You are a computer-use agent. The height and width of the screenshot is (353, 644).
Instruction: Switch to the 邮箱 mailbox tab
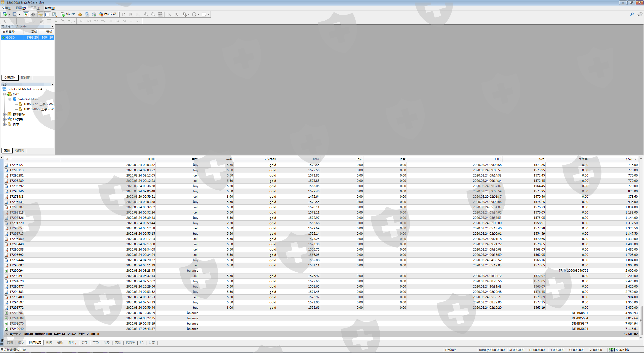(72, 342)
